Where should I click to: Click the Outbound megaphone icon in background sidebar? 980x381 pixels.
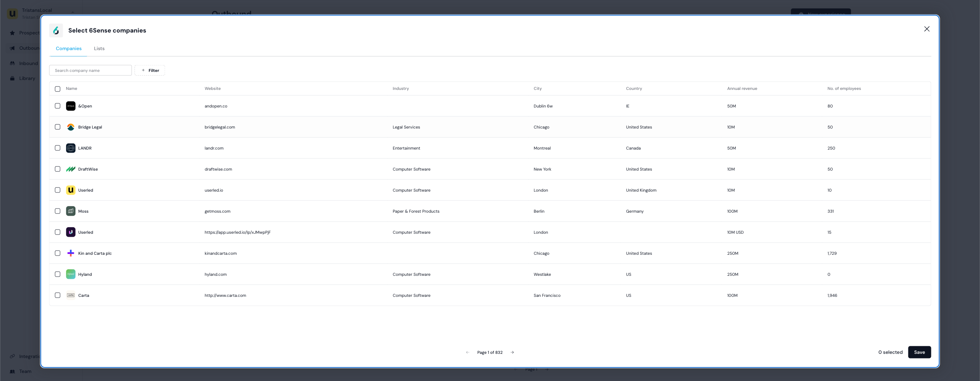(x=12, y=48)
